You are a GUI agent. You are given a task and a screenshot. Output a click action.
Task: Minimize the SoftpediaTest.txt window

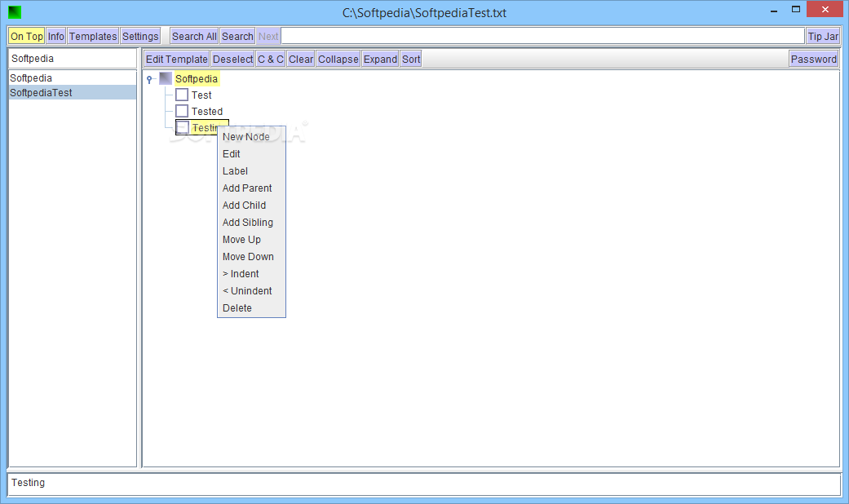tap(774, 11)
